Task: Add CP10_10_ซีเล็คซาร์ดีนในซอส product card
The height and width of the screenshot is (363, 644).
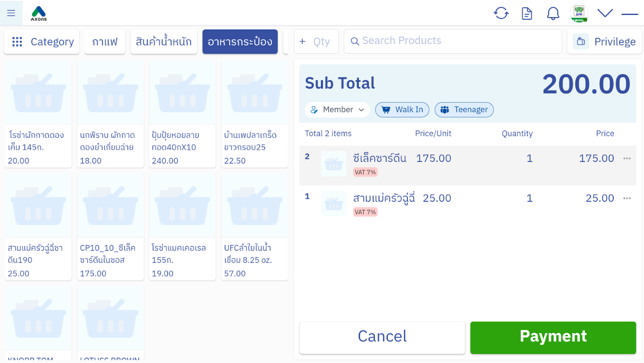Action: coord(111,227)
